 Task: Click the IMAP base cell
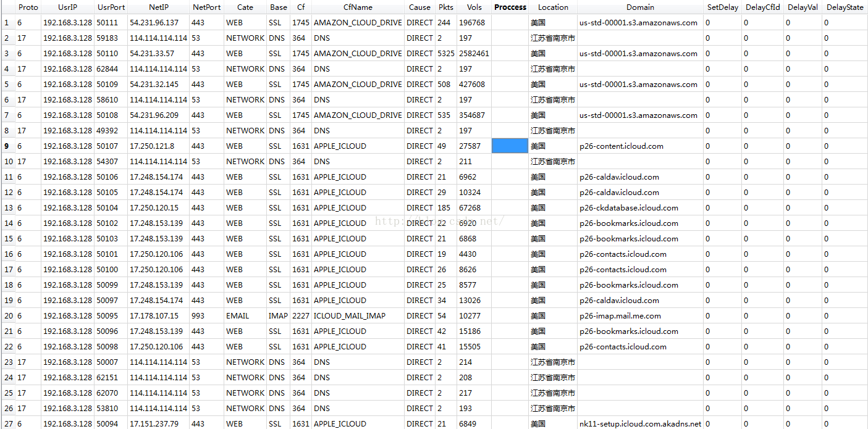pyautogui.click(x=279, y=316)
